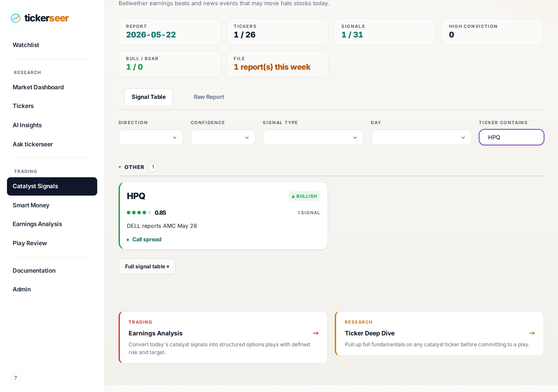Click the tickerseer brand name
The width and height of the screenshot is (558, 392).
point(47,18)
